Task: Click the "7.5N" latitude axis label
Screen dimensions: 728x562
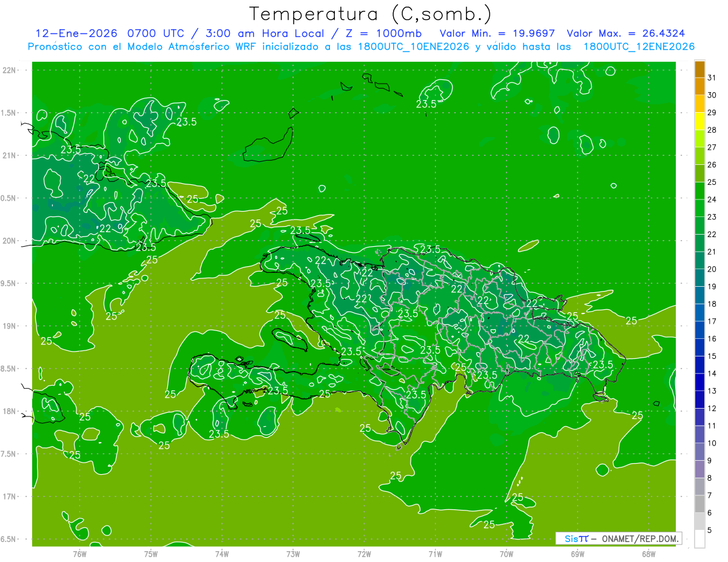Action: pos(8,454)
